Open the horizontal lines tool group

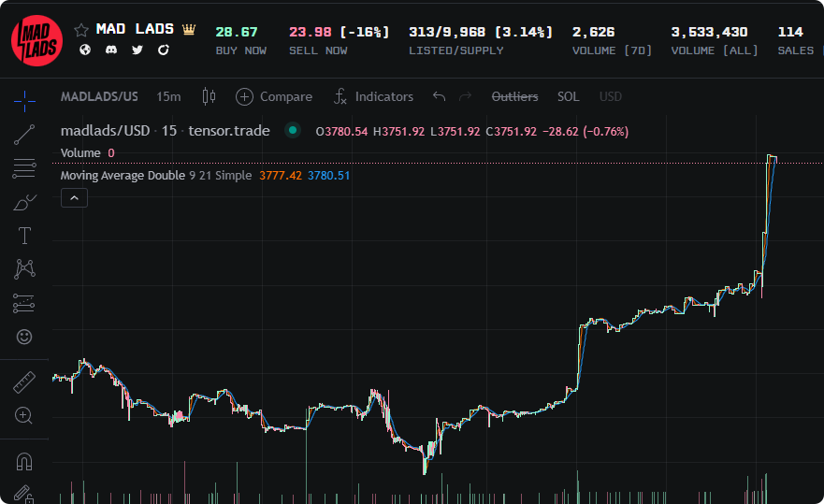[24, 168]
